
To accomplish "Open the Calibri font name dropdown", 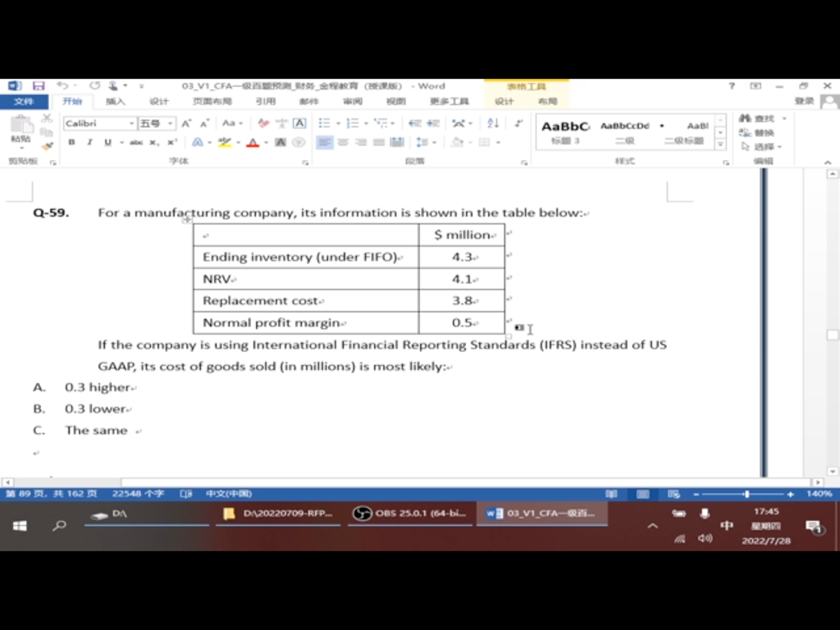I will [131, 123].
